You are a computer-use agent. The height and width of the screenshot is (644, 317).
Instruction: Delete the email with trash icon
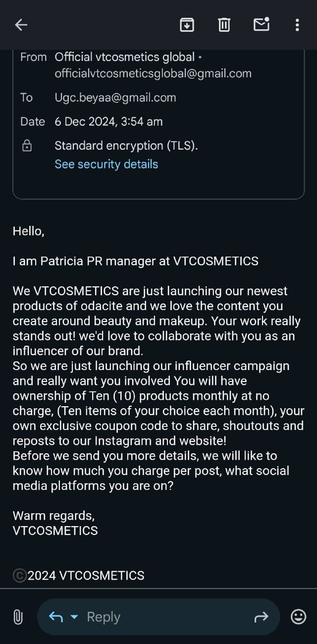point(224,24)
